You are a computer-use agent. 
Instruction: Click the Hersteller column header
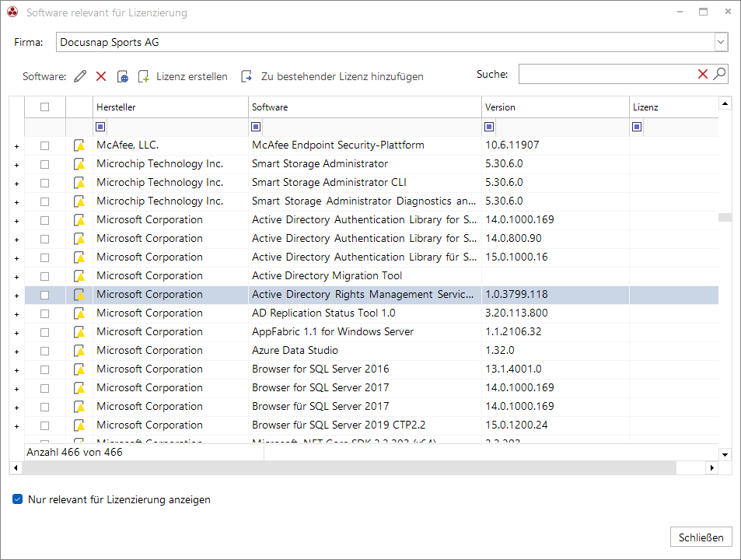(x=170, y=107)
